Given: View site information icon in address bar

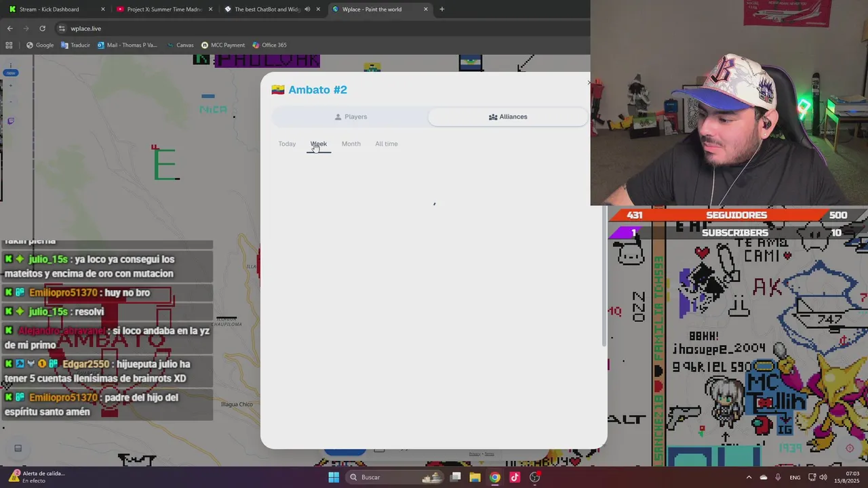Looking at the screenshot, I should click(62, 28).
